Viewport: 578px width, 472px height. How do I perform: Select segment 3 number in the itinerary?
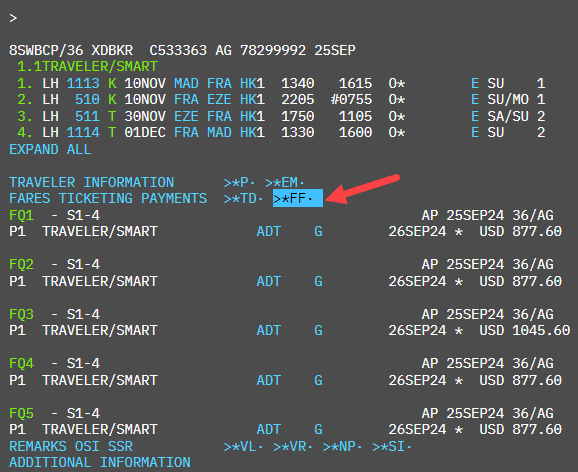[x=25, y=116]
